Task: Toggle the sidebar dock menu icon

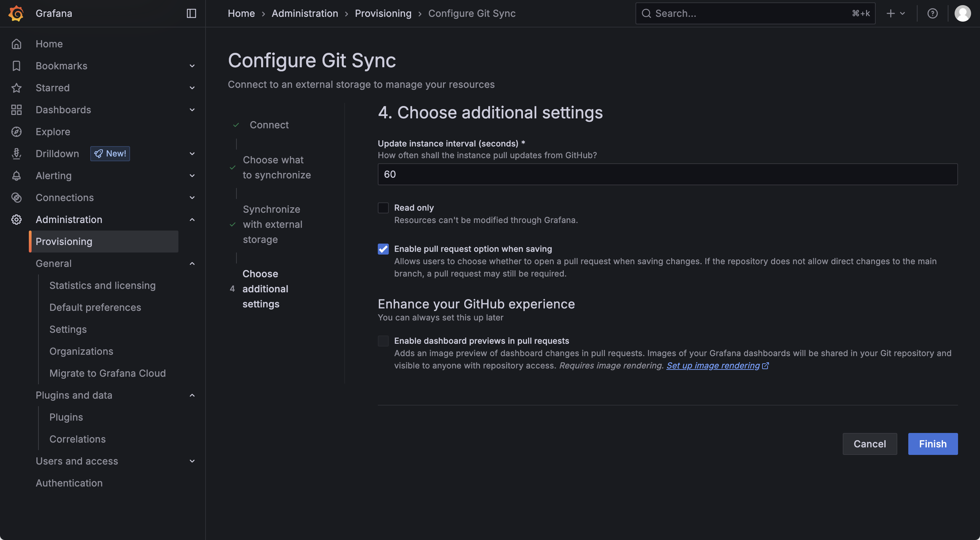Action: [191, 13]
